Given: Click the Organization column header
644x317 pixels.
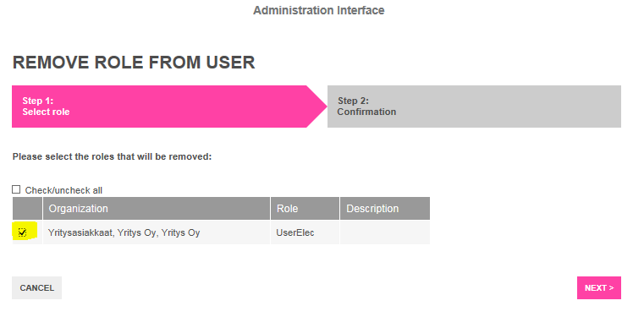Looking at the screenshot, I should click(x=157, y=208).
